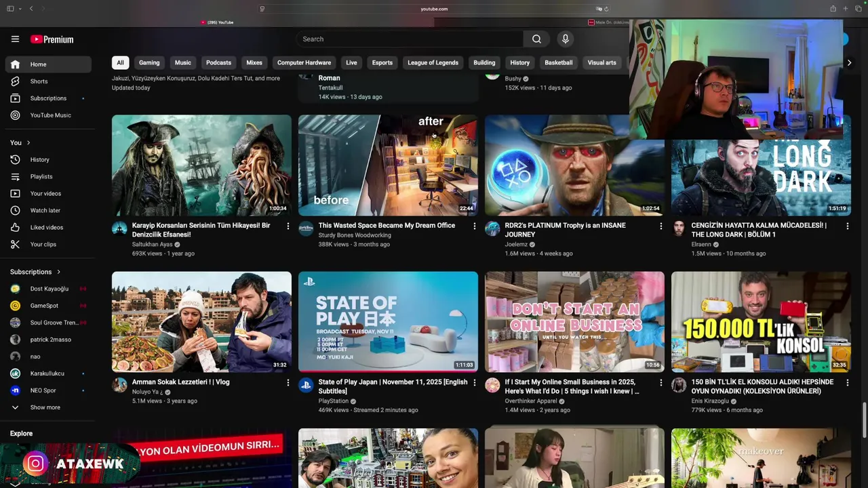The width and height of the screenshot is (868, 488).
Task: Click the search magnifier button
Action: pos(536,39)
